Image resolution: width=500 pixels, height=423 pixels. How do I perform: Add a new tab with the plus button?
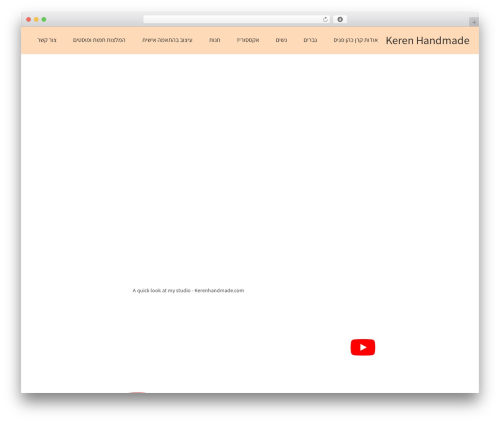coord(474,22)
